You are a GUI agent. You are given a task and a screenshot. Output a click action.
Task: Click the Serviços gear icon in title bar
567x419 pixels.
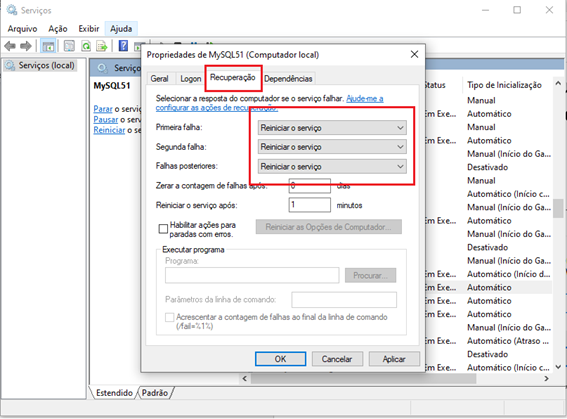pyautogui.click(x=12, y=10)
